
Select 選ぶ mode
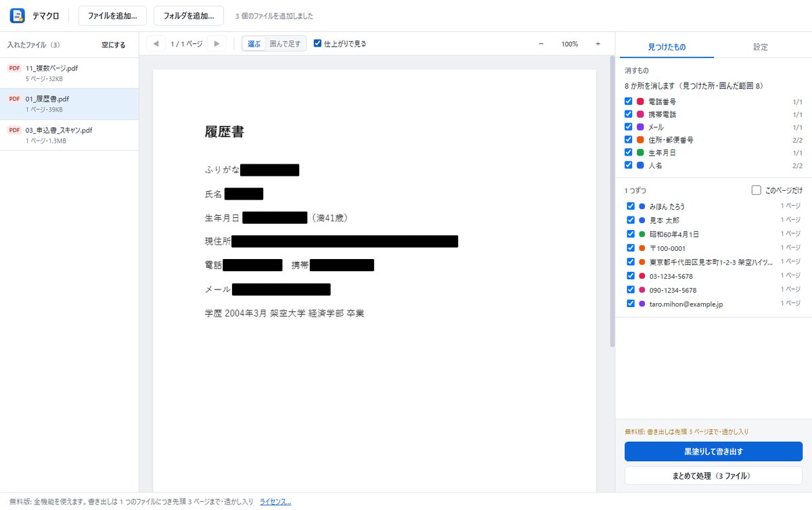click(254, 44)
